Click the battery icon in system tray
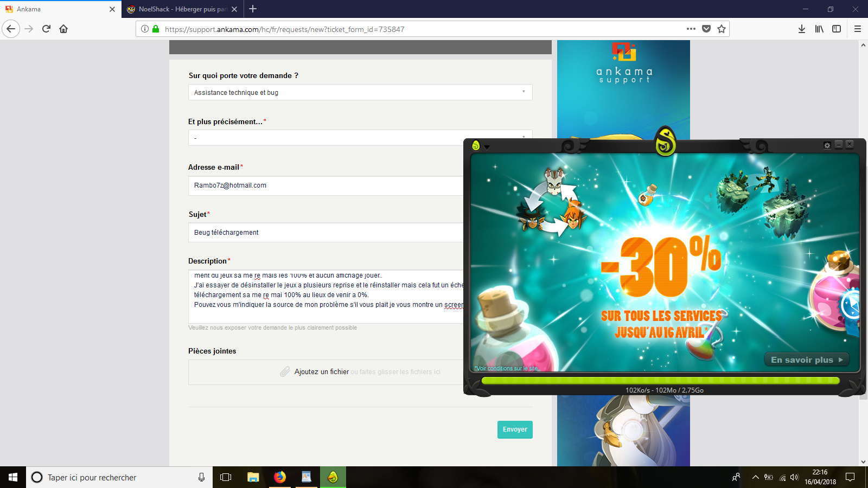 [x=768, y=477]
